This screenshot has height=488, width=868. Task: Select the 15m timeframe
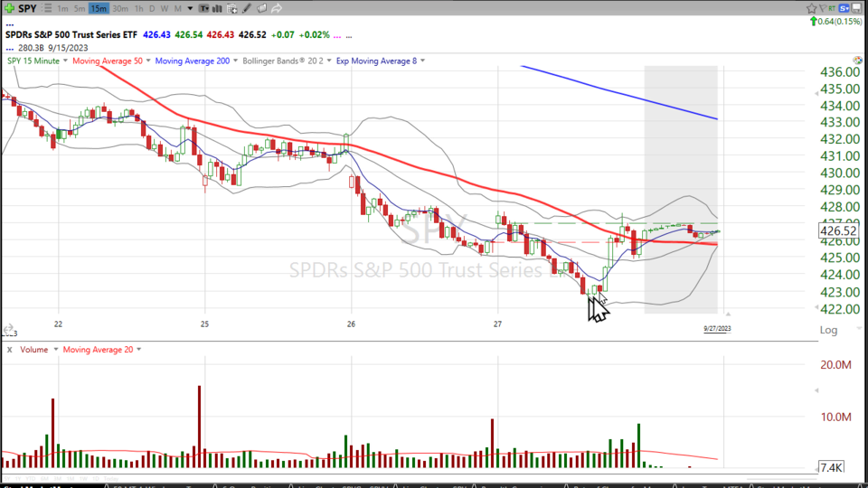[99, 8]
